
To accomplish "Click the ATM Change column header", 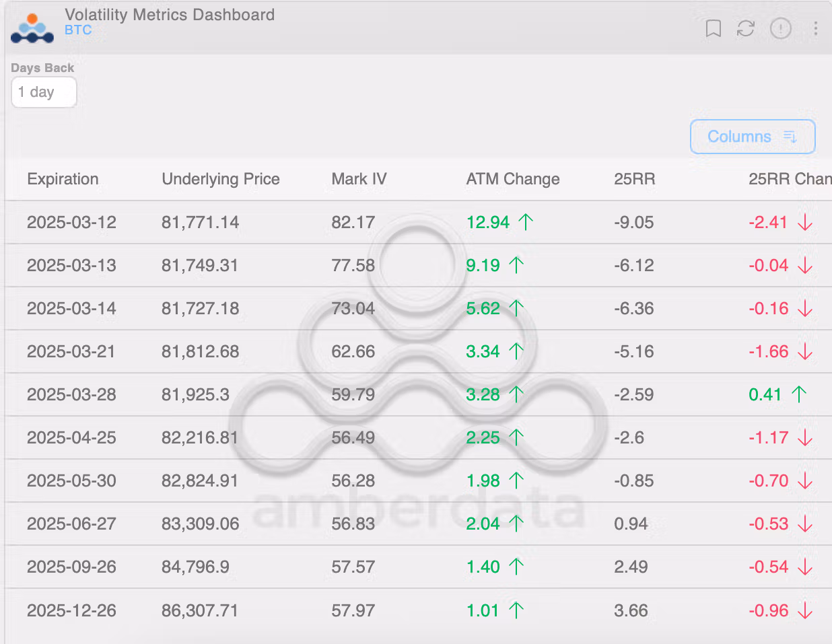I will [x=512, y=179].
